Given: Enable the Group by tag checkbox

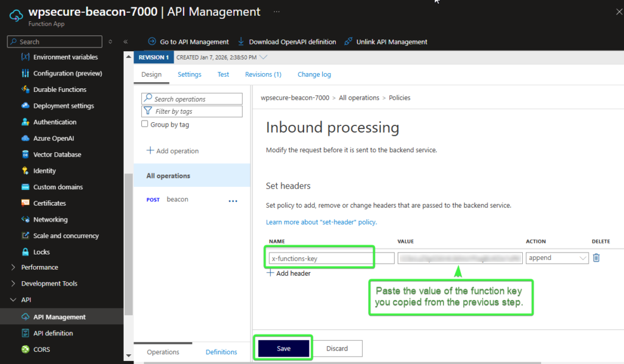Looking at the screenshot, I should pyautogui.click(x=145, y=124).
